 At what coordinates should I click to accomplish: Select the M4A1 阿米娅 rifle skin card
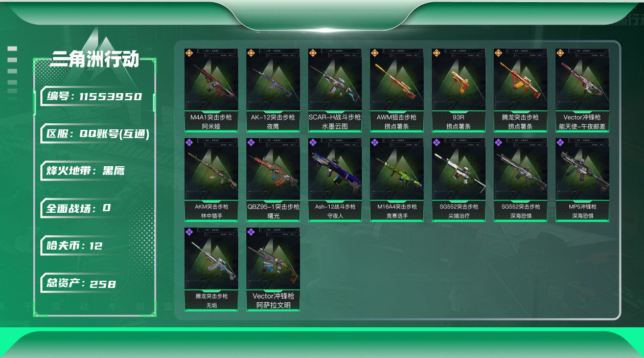[x=211, y=91]
